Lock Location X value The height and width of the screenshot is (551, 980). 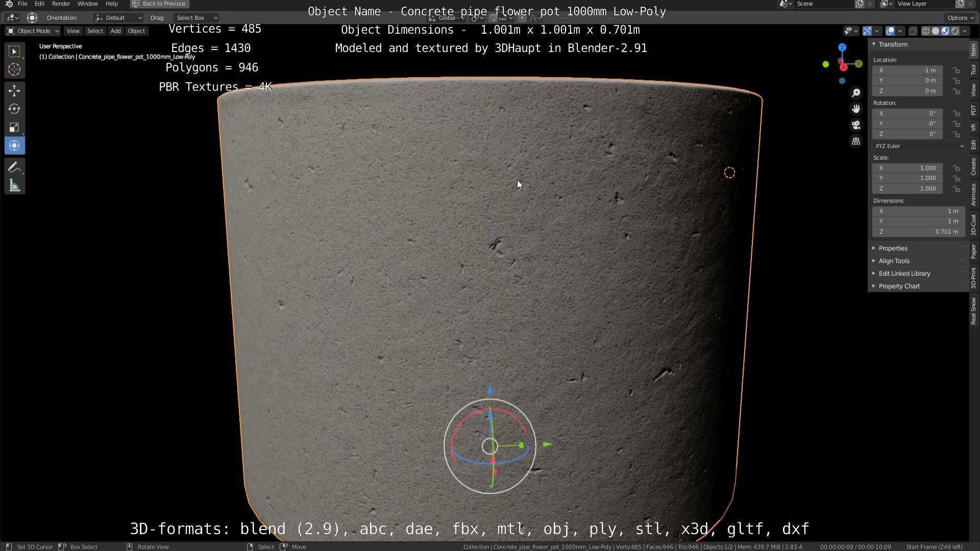coord(957,70)
